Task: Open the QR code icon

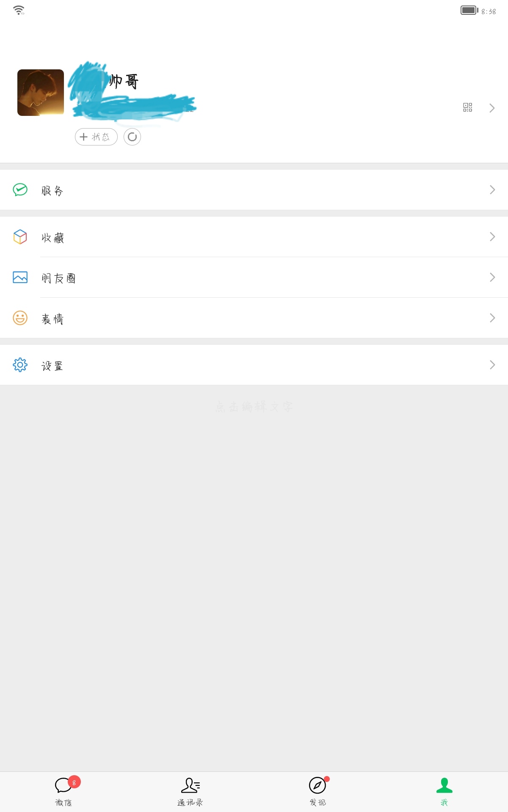Action: tap(467, 107)
